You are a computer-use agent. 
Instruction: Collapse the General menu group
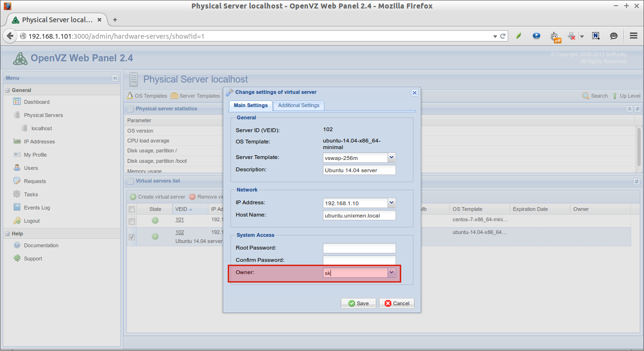(8, 90)
